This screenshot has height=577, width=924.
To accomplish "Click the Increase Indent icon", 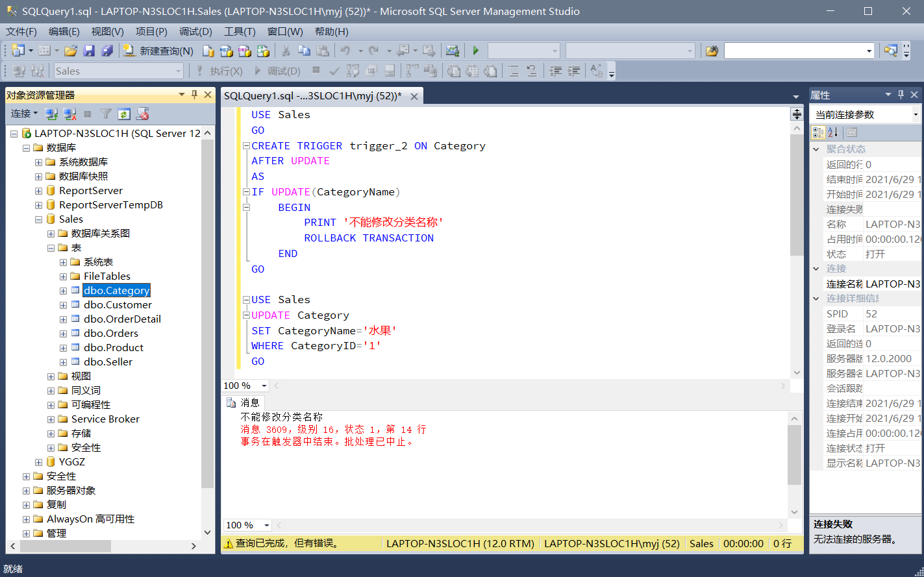I will [x=574, y=71].
